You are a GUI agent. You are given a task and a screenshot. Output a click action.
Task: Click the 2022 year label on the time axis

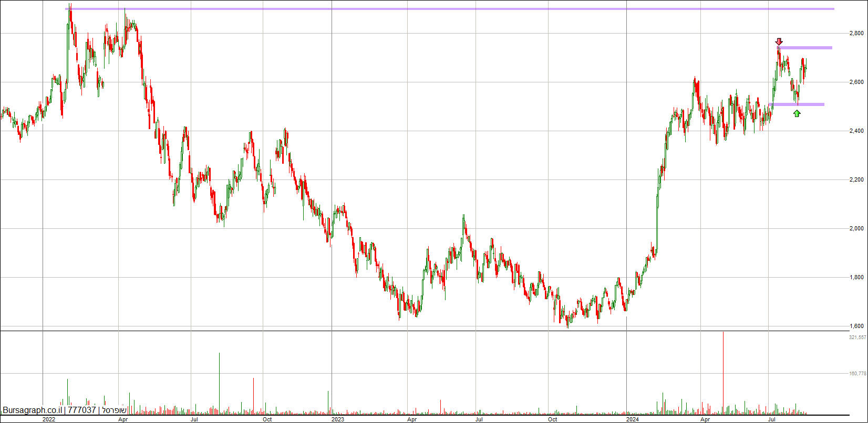click(x=48, y=419)
